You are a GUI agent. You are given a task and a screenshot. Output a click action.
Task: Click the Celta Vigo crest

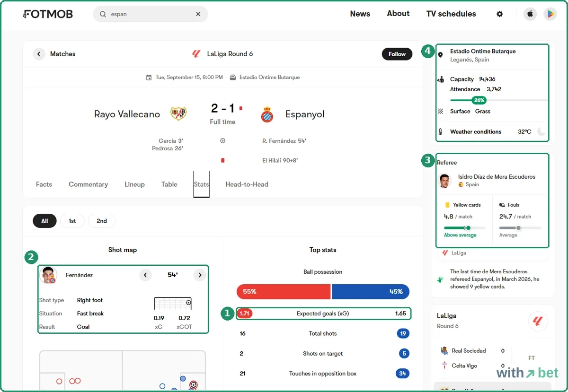444,366
